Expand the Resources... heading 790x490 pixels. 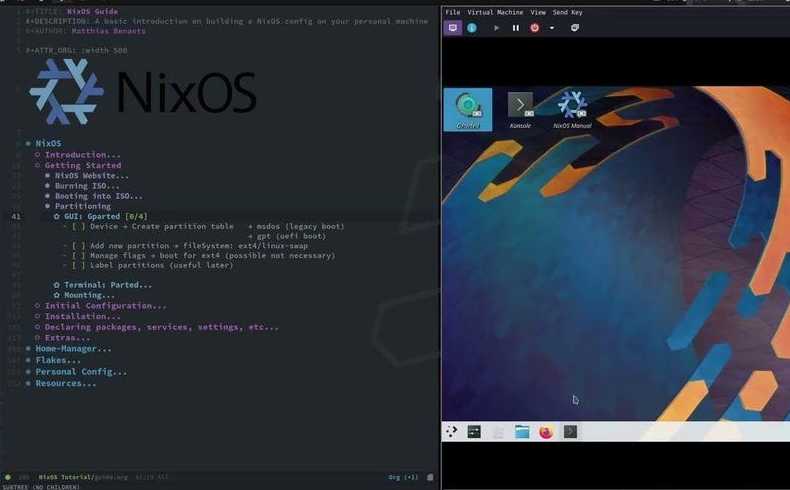(65, 383)
